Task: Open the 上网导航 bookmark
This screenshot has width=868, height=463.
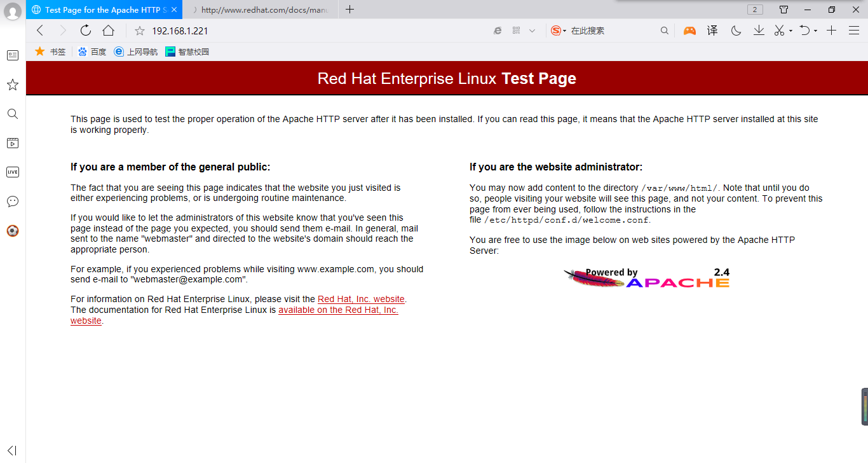Action: coord(136,52)
